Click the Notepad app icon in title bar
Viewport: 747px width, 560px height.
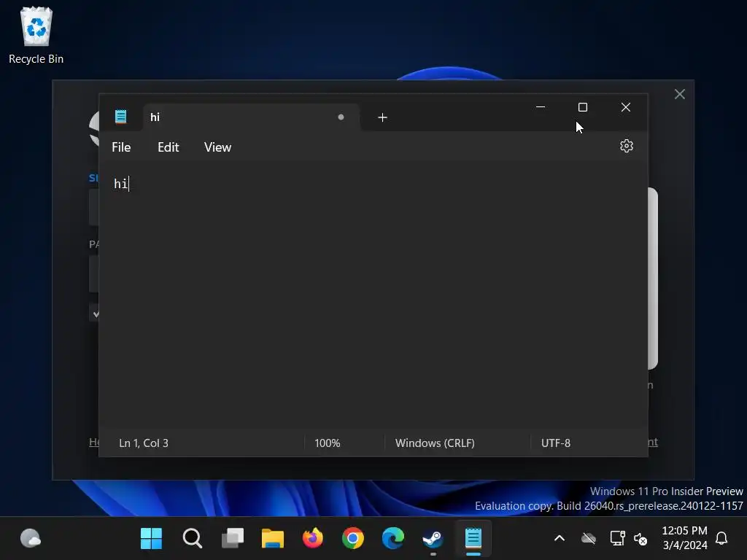tap(120, 117)
